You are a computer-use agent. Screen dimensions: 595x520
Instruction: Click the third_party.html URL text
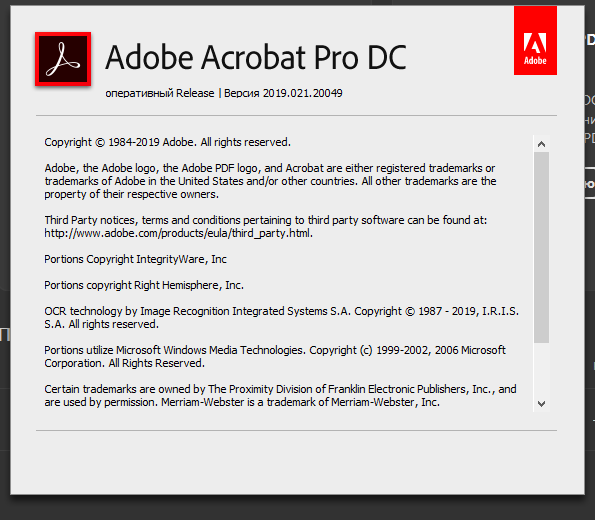pos(178,233)
